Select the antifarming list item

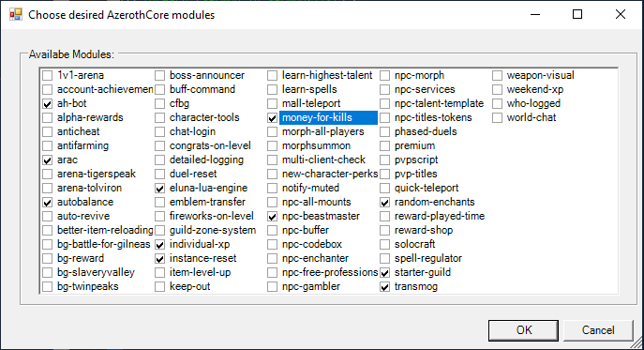(x=82, y=145)
